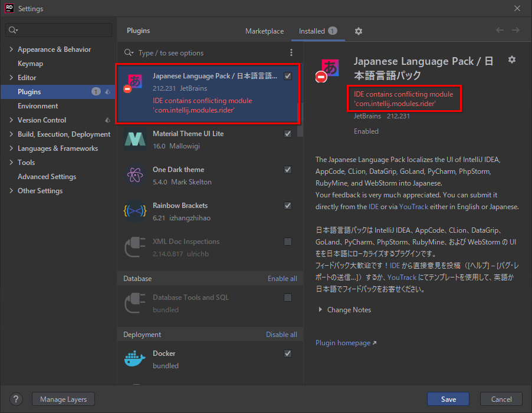Click the Save button
The height and width of the screenshot is (413, 532).
[448, 399]
